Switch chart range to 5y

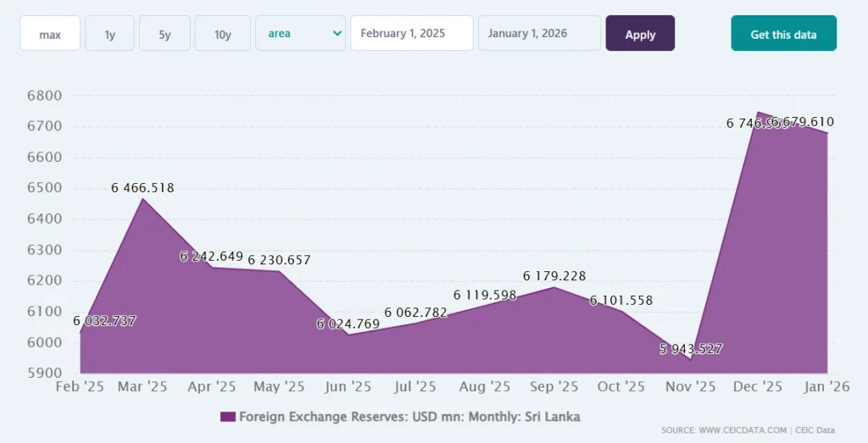point(164,34)
